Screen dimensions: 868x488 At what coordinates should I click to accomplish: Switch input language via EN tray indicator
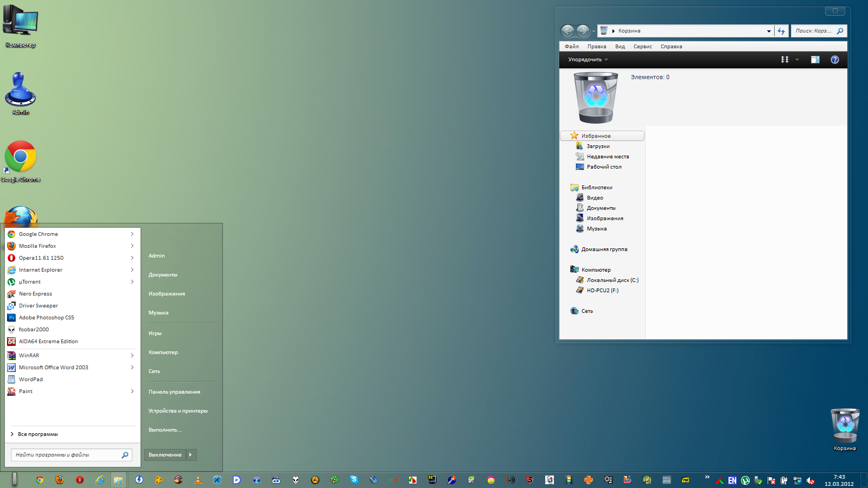click(x=732, y=480)
